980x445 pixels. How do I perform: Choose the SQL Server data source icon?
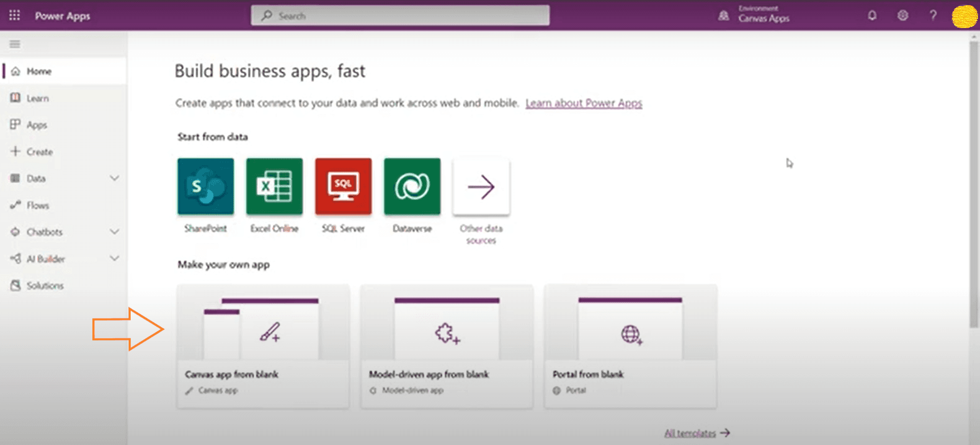click(343, 186)
